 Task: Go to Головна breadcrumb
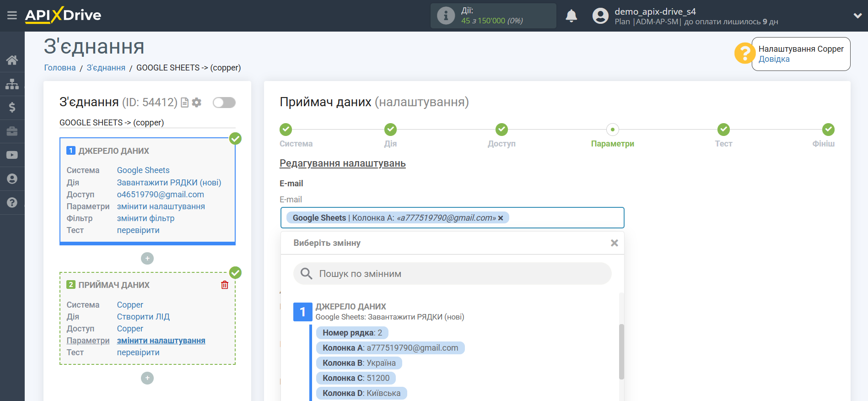tap(60, 68)
